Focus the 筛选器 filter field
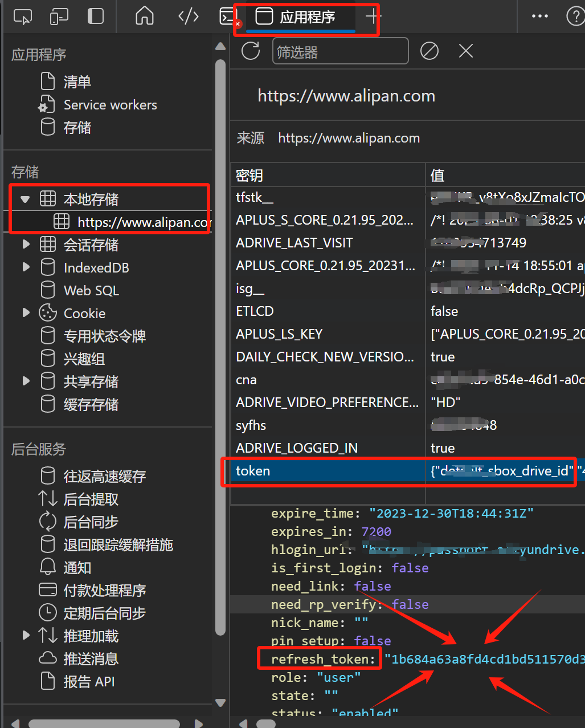The height and width of the screenshot is (728, 585). pyautogui.click(x=341, y=51)
